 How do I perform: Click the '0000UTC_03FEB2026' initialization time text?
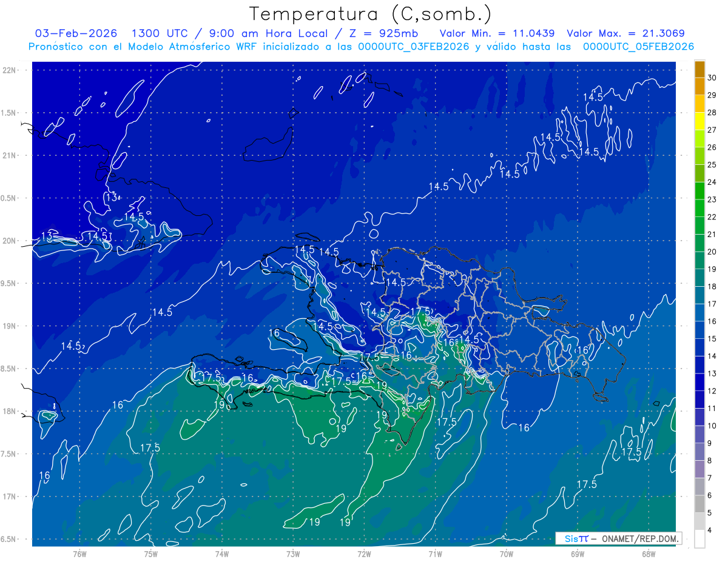pos(414,47)
